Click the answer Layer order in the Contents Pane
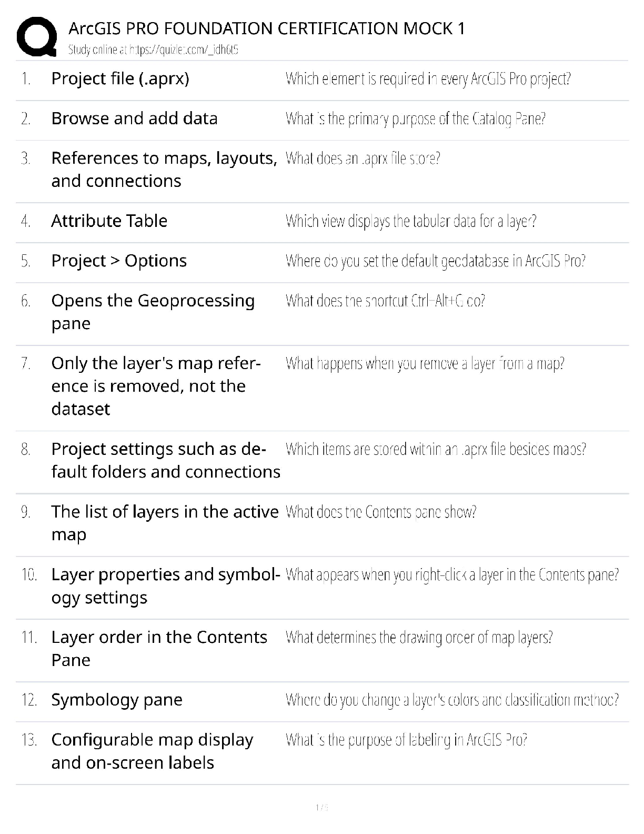The image size is (644, 834). [159, 648]
